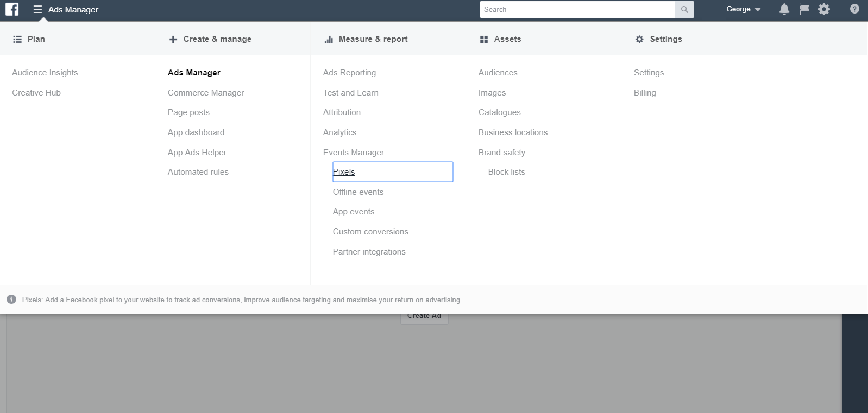Open Catalogues
868x413 pixels.
[500, 112]
